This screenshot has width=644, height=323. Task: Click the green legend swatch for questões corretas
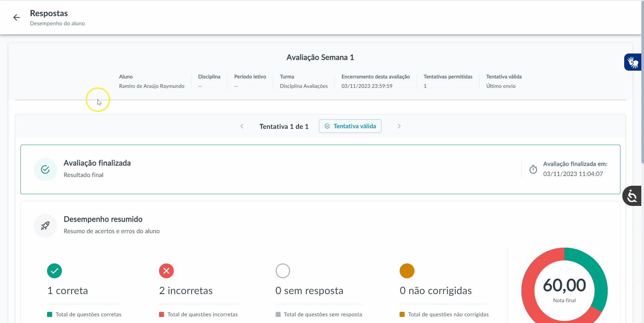(50, 315)
